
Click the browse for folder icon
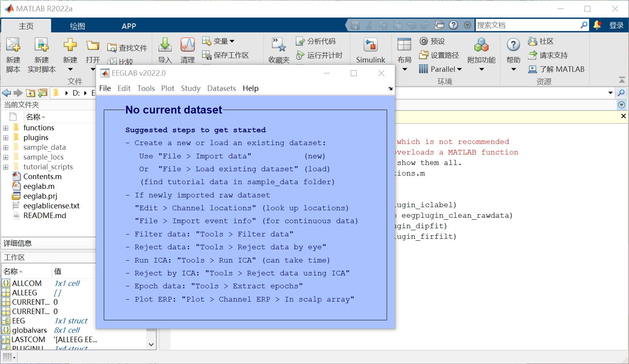(43, 93)
